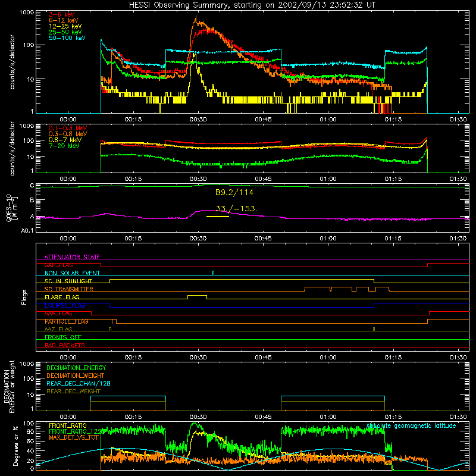Select the BAD_PACKETS flag label

[65, 345]
